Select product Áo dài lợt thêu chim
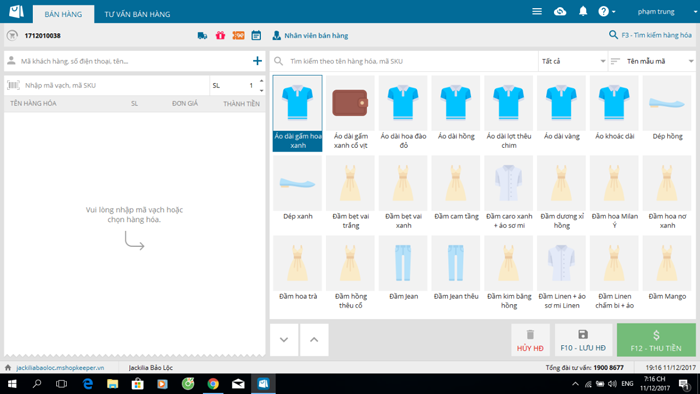The width and height of the screenshot is (700, 394). pos(508,112)
